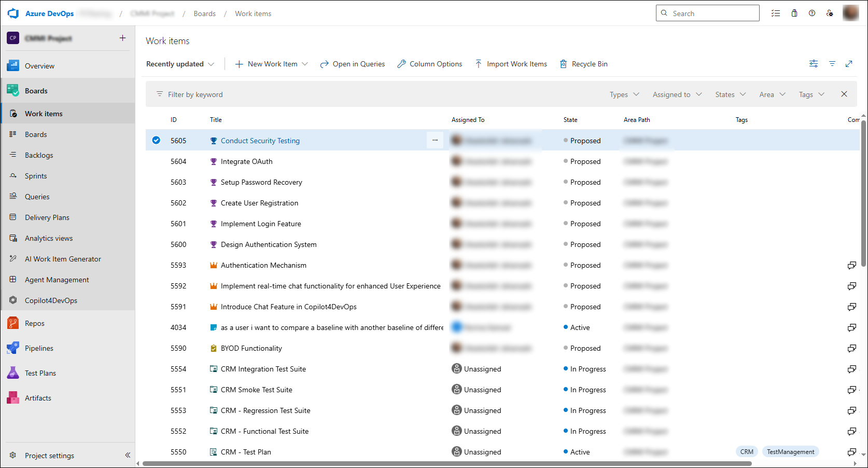Image resolution: width=868 pixels, height=468 pixels.
Task: Click Column Options button
Action: click(x=430, y=64)
